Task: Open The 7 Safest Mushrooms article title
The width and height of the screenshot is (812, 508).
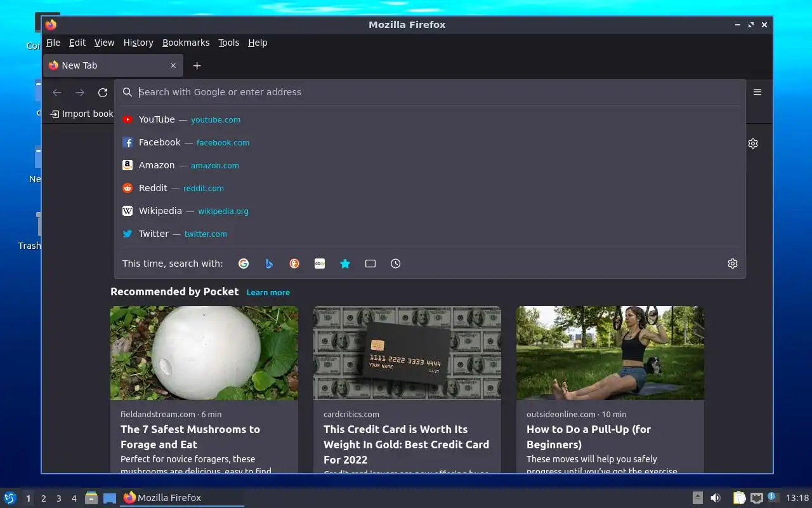Action: 190,437
